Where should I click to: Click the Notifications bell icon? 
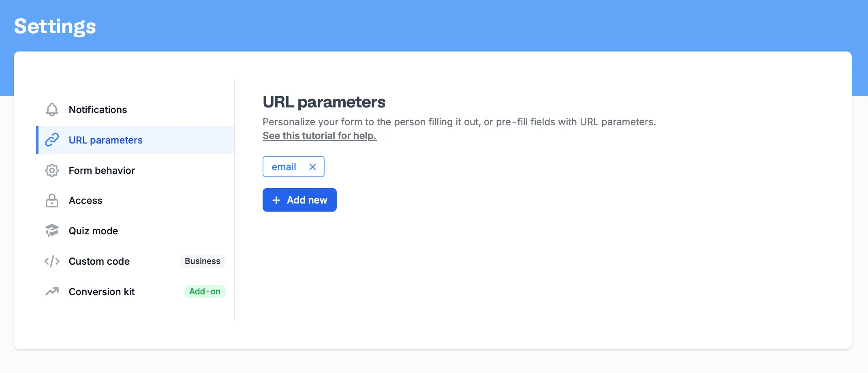(52, 109)
